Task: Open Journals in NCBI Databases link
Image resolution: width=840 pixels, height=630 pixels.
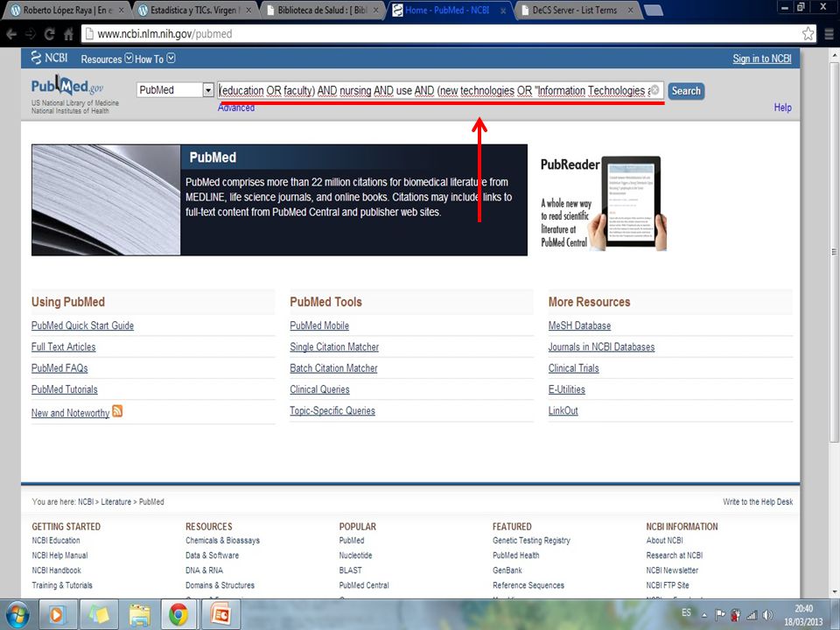Action: (602, 347)
